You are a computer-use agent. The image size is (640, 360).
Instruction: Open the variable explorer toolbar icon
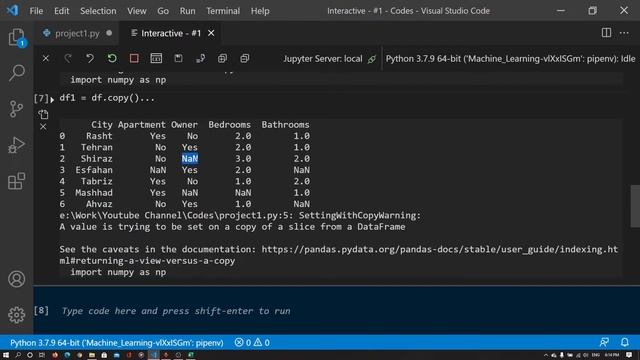[156, 58]
